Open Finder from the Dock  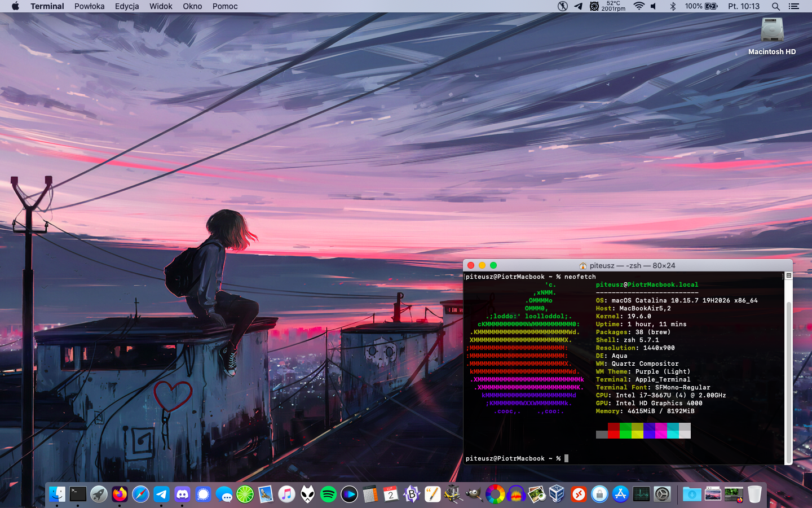point(57,494)
